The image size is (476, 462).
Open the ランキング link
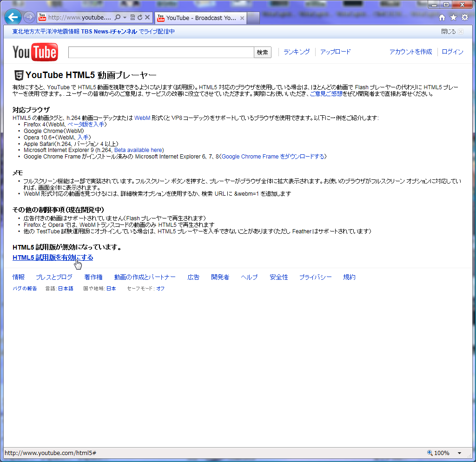point(297,52)
